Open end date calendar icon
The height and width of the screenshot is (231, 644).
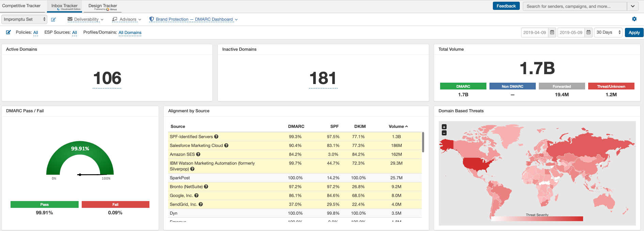point(589,33)
